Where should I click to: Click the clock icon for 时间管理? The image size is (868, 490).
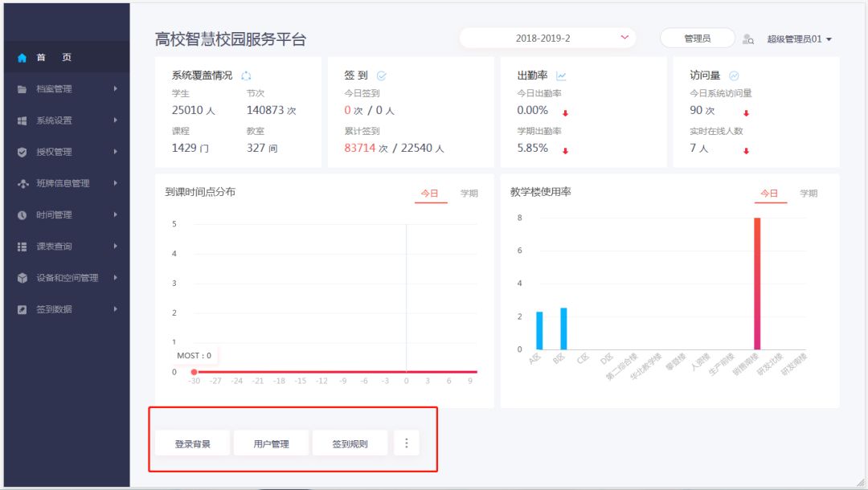(22, 215)
